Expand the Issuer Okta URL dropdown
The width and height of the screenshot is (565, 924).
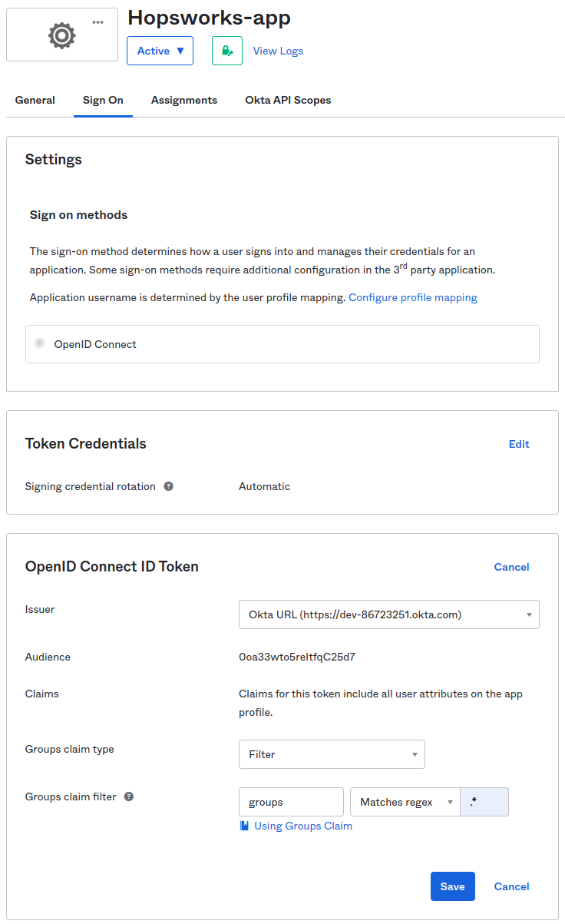pos(388,614)
